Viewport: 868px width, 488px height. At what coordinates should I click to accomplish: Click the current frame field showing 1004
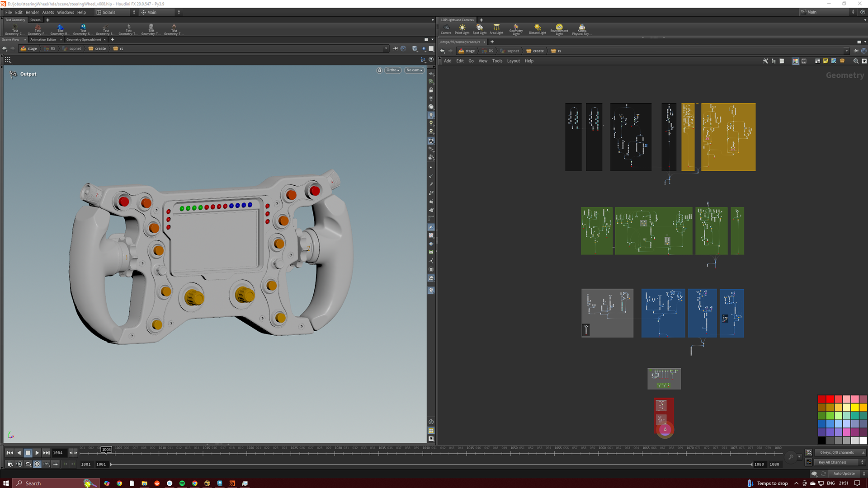click(x=58, y=453)
